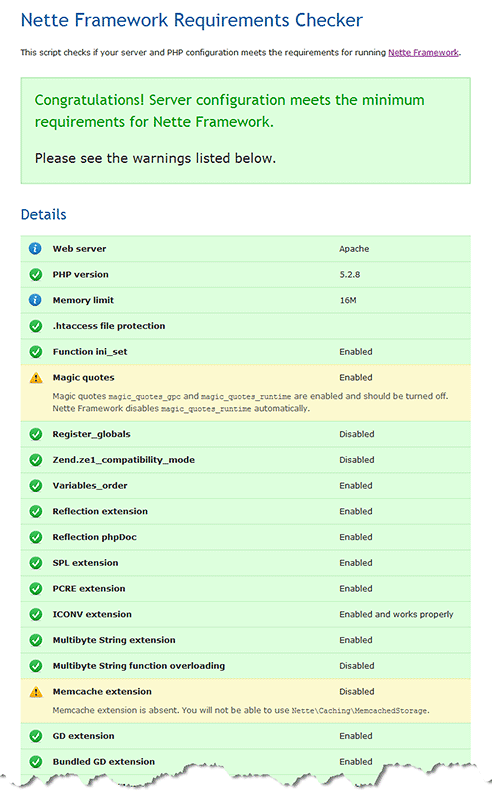This screenshot has width=492, height=800.
Task: Click the check icon beside SPL extension
Action: 35,563
